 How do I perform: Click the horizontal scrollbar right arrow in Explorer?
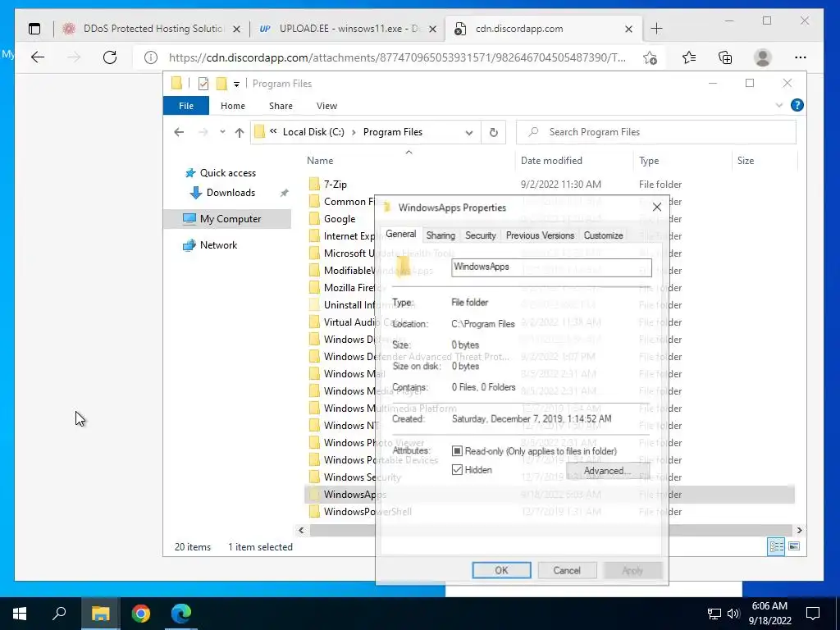point(799,531)
